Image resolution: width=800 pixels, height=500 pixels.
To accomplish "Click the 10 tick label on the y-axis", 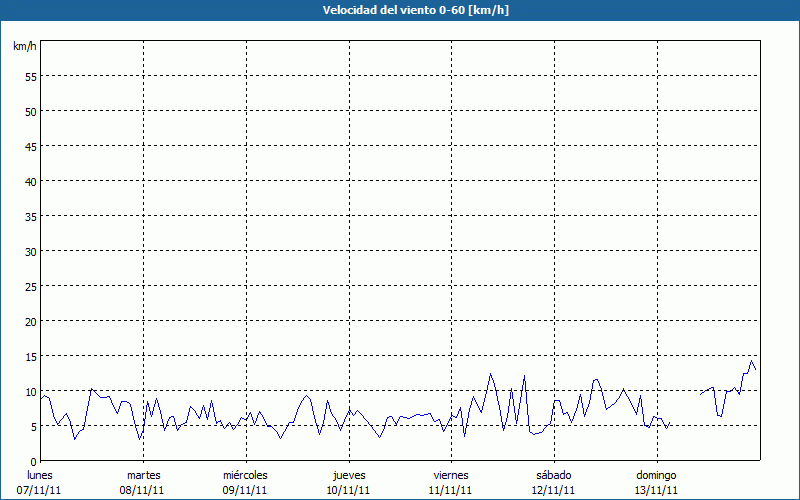I will point(30,391).
